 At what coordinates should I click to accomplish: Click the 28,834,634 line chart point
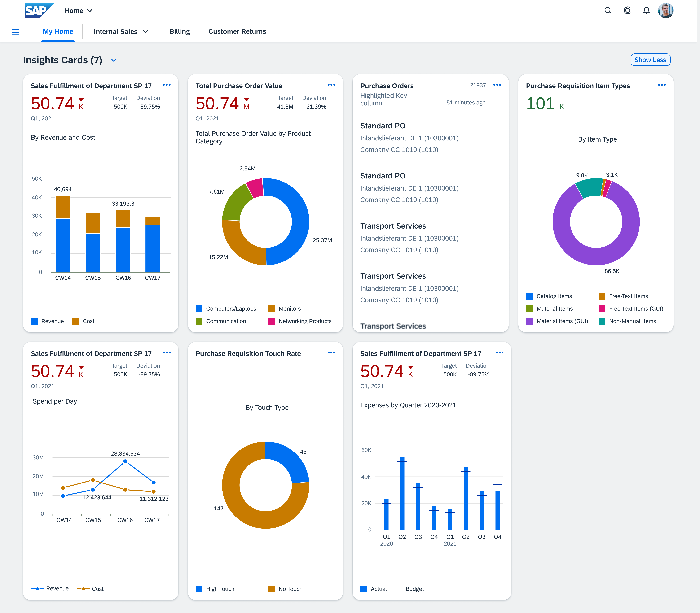(125, 461)
